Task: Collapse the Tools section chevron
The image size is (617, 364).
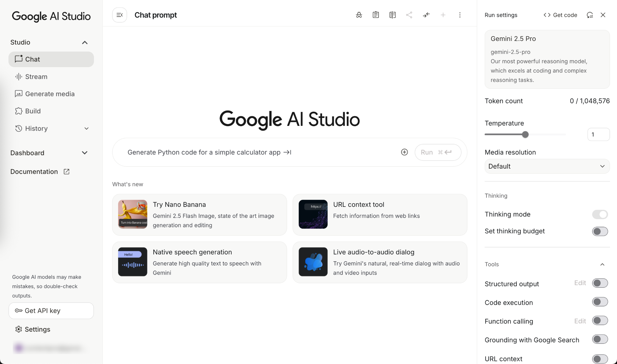Action: coord(602,264)
